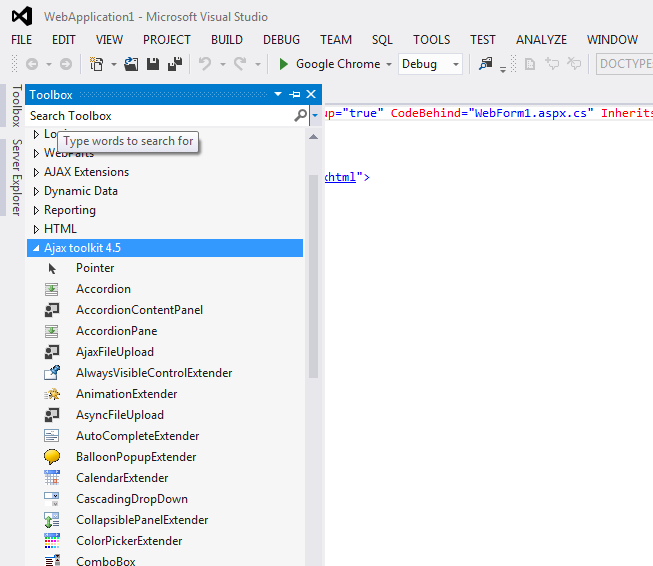
Task: Open the EDIT menu
Action: click(64, 40)
